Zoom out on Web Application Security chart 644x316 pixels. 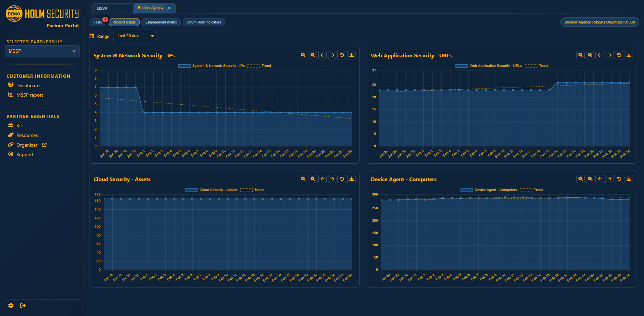coord(590,55)
